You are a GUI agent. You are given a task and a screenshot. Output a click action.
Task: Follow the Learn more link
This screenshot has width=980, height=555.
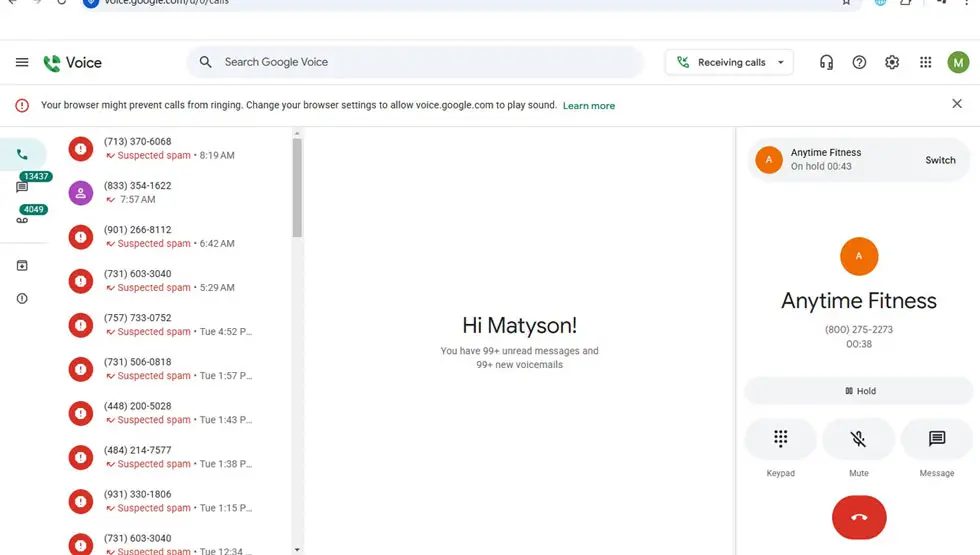(589, 106)
